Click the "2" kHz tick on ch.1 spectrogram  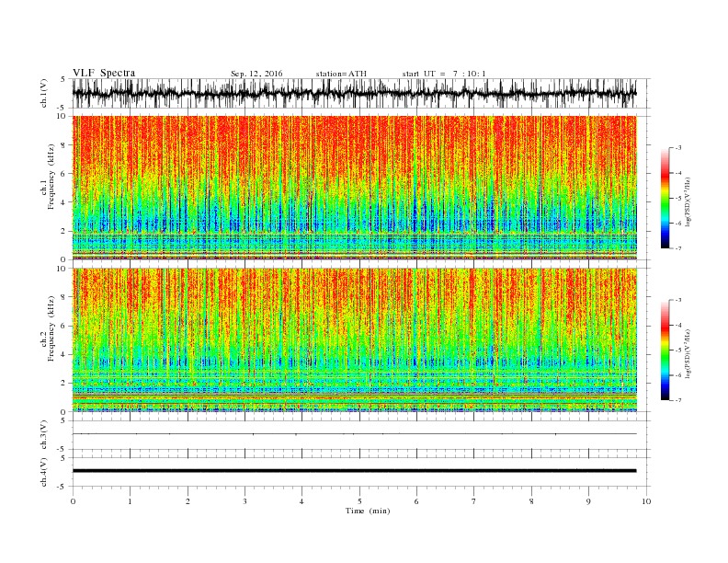click(64, 231)
